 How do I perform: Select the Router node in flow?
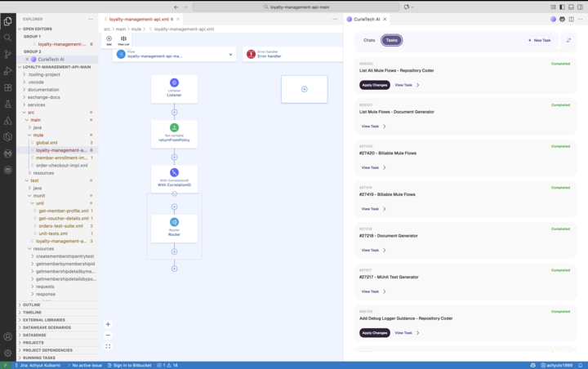click(175, 229)
